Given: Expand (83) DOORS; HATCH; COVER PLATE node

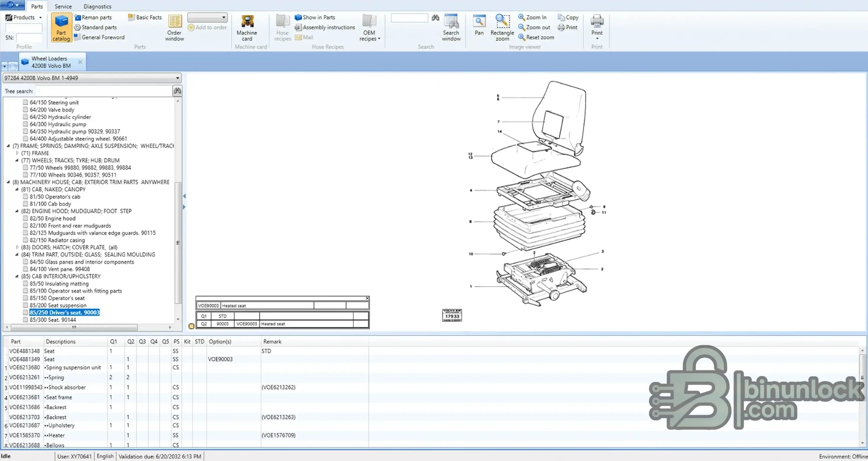Looking at the screenshot, I should point(17,247).
